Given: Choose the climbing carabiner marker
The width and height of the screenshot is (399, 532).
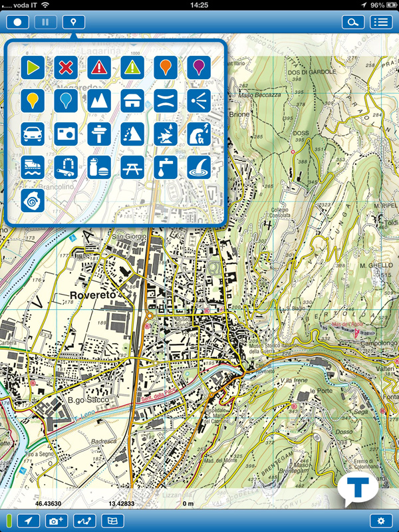Looking at the screenshot, I should point(66,168).
